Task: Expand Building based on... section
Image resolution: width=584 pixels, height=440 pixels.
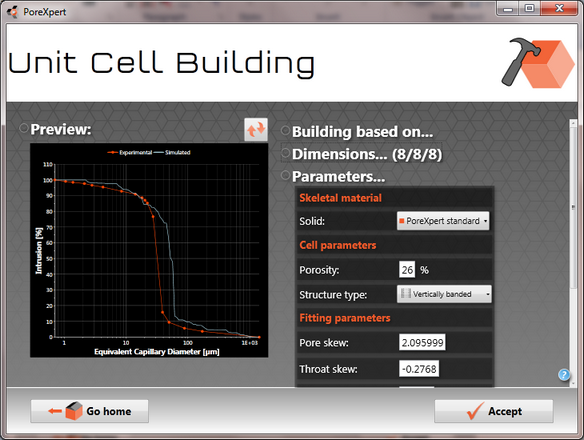Action: 362,132
